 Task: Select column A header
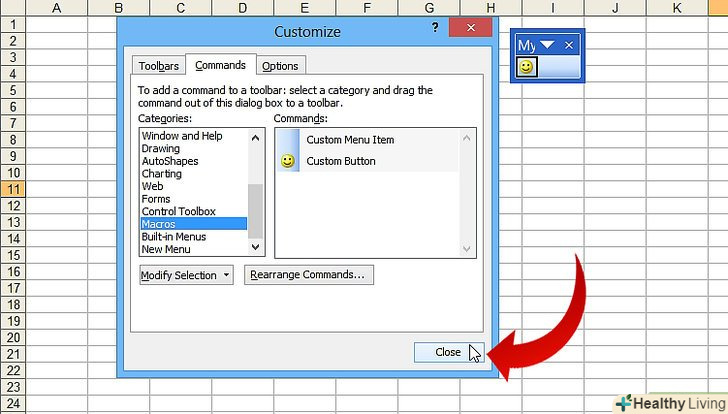[56, 7]
